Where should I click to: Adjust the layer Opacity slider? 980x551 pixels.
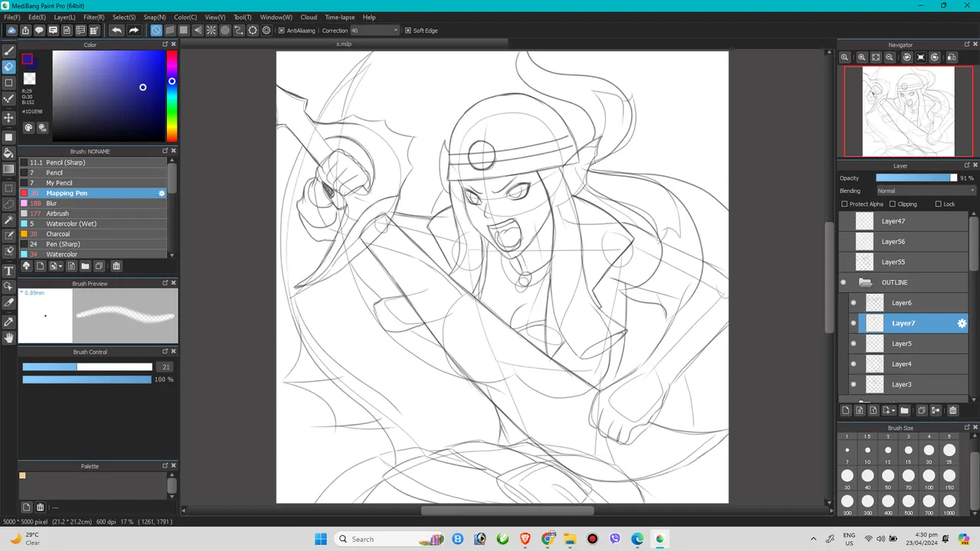(916, 178)
